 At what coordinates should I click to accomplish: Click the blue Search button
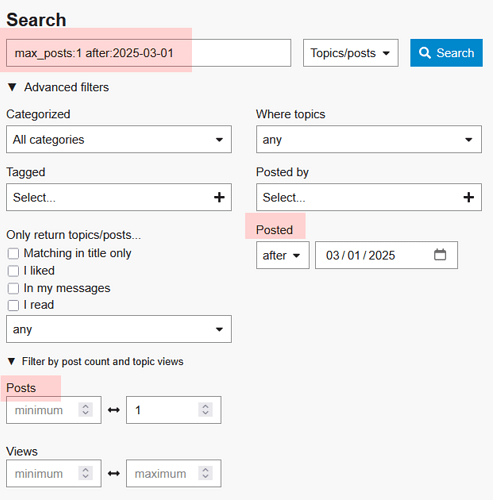point(446,53)
